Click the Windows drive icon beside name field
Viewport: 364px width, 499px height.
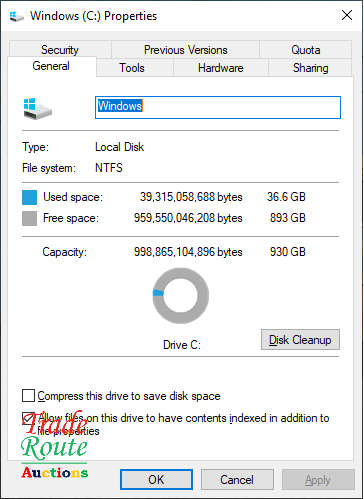[38, 108]
